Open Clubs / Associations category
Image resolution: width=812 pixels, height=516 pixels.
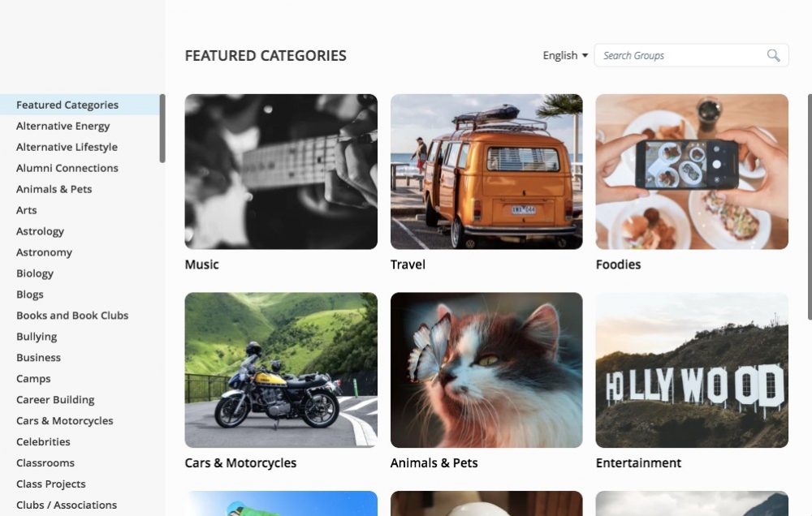click(67, 505)
